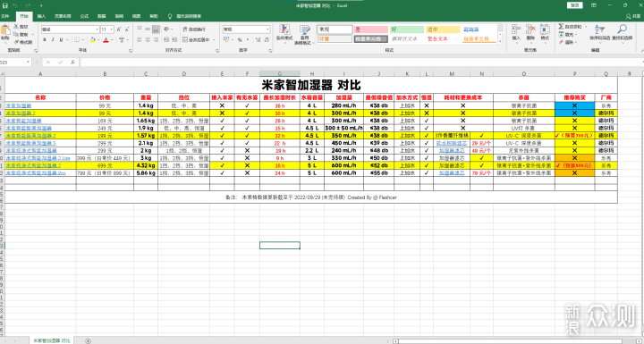Switch to the Page Layout tab
This screenshot has height=344, width=644.
[63, 16]
